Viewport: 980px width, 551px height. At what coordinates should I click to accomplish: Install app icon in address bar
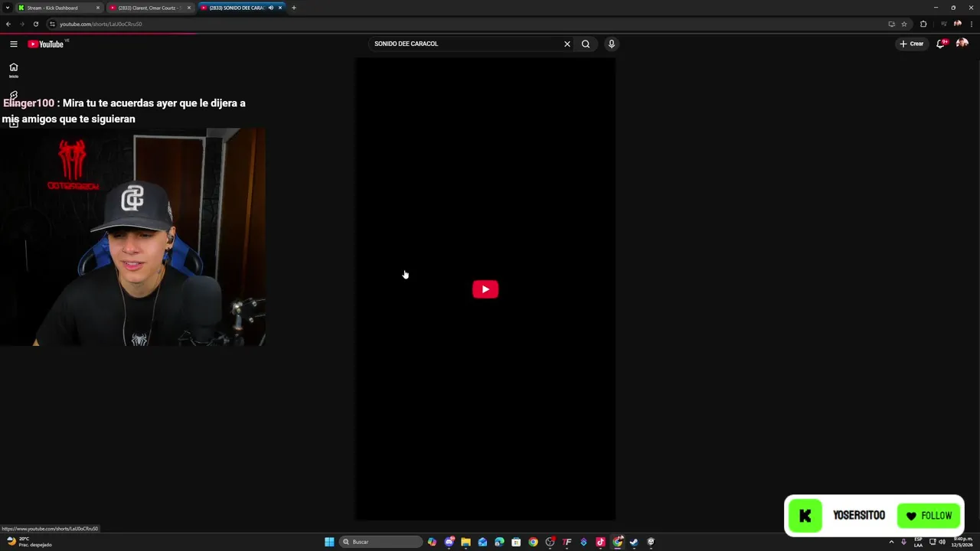(x=891, y=24)
